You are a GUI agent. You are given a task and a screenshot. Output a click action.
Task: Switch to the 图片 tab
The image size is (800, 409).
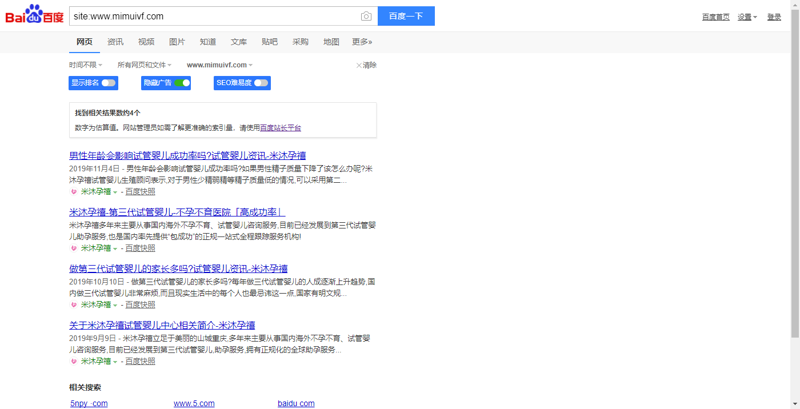click(x=177, y=42)
